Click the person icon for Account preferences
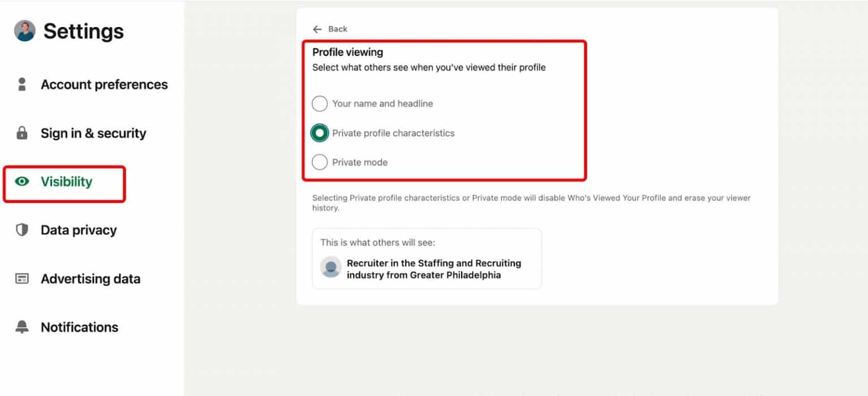The width and height of the screenshot is (868, 396). pos(21,84)
